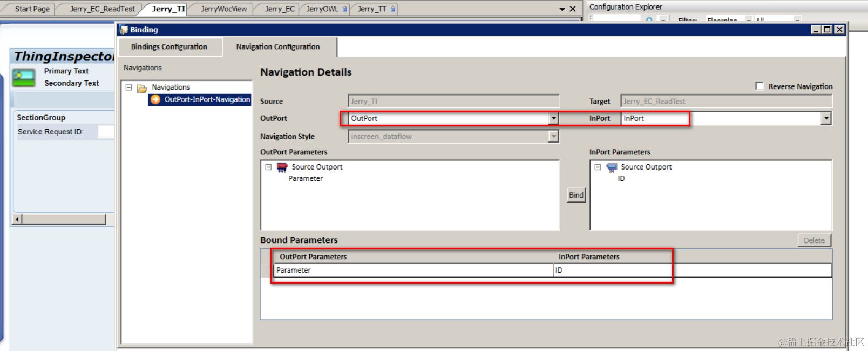This screenshot has height=351, width=868.
Task: Click the ThingInspector scrollbar left arrow
Action: point(17,219)
